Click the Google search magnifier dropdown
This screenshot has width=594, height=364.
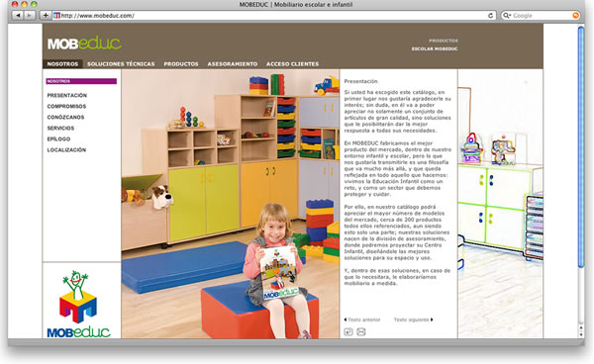pyautogui.click(x=507, y=16)
